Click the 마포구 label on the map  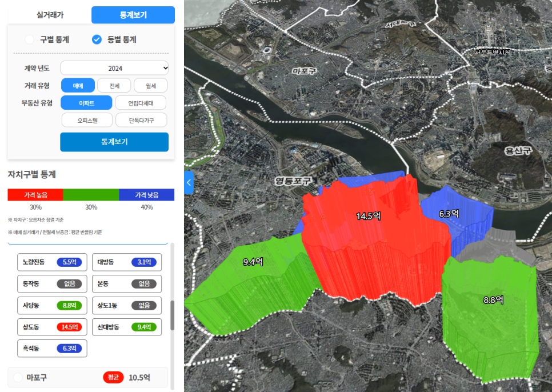304,71
